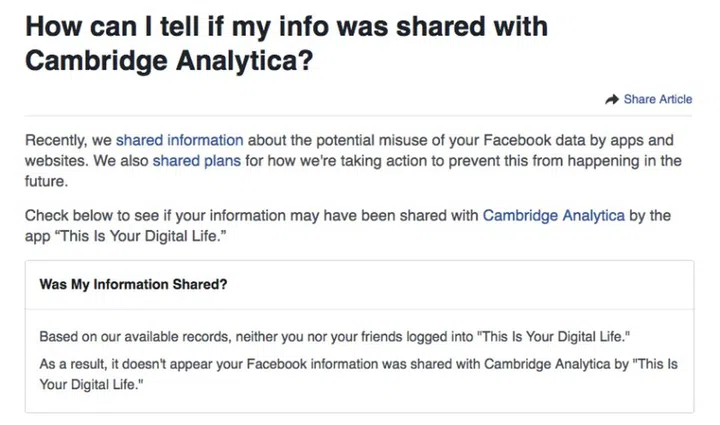Click the word "future." ending the first paragraph

[x=46, y=182]
